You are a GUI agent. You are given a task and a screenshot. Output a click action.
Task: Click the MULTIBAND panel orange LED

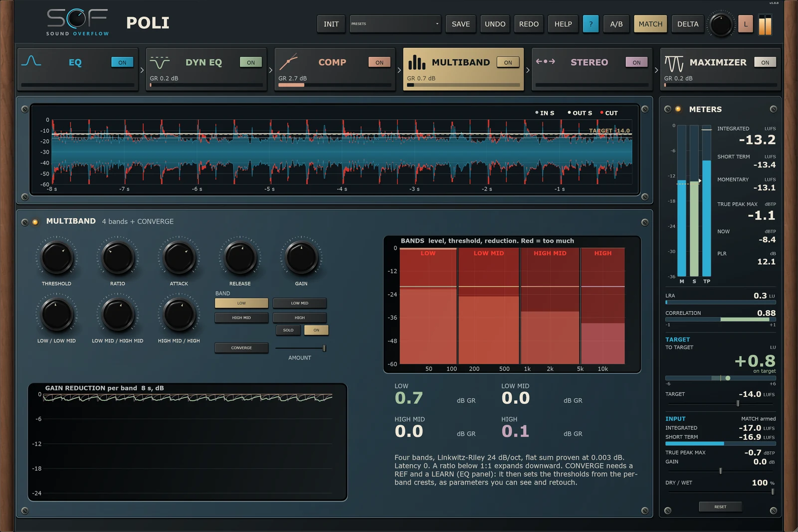pos(35,222)
